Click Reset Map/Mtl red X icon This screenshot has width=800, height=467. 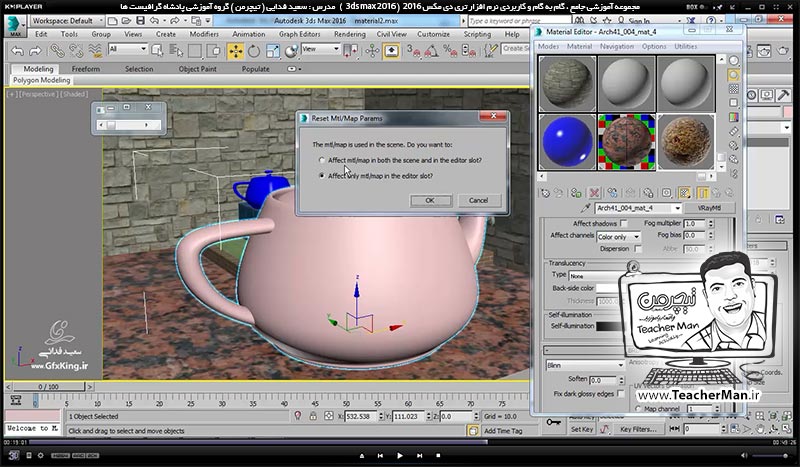(x=594, y=193)
